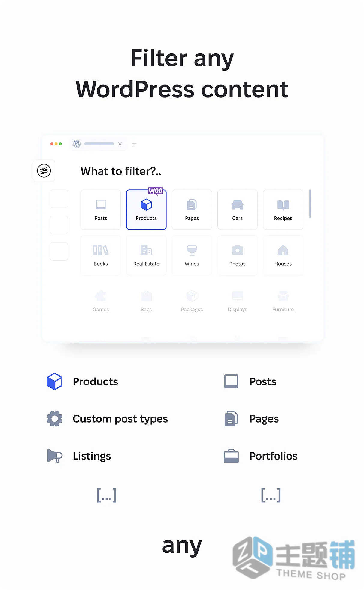Click the 'Custom post types' label
The image size is (364, 590).
click(x=120, y=419)
